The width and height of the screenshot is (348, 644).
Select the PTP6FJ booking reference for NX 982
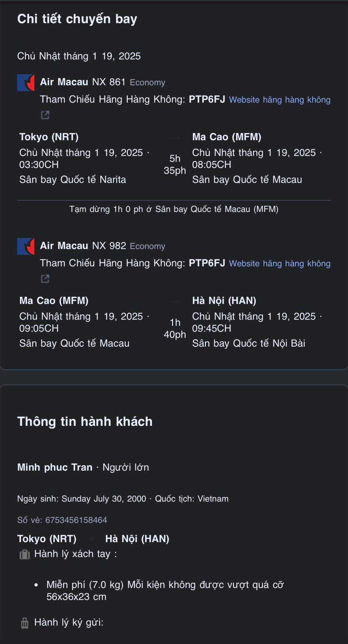207,263
